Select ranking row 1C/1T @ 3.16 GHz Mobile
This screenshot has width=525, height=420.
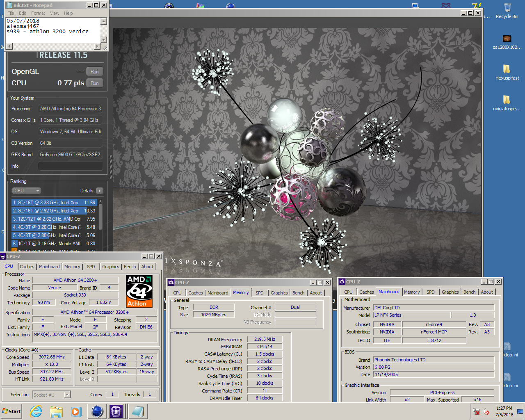click(54, 244)
